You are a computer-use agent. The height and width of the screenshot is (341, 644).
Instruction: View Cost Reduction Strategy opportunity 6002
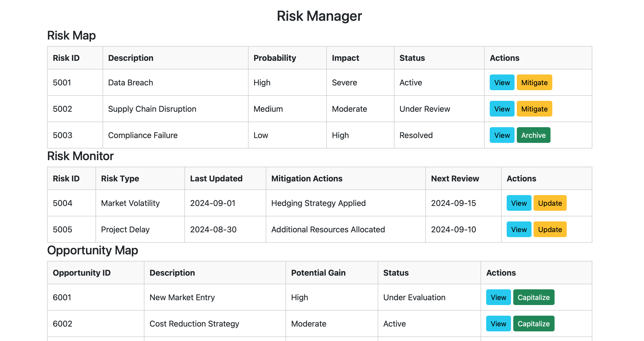498,324
